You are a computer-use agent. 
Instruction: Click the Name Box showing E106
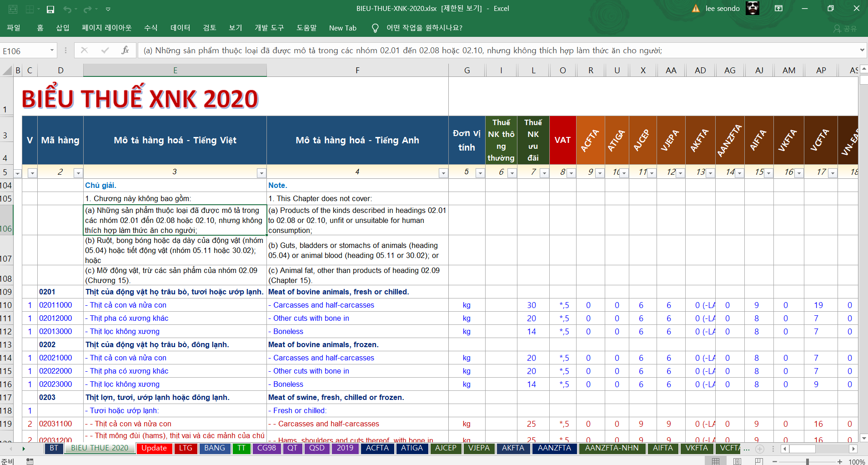pos(25,51)
